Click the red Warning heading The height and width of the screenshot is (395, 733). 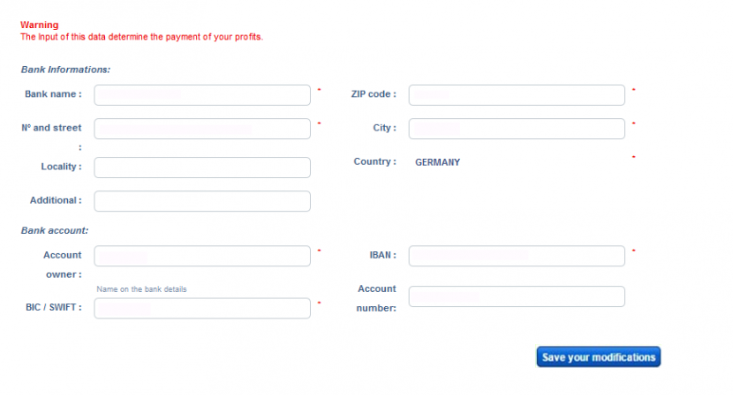pyautogui.click(x=39, y=25)
